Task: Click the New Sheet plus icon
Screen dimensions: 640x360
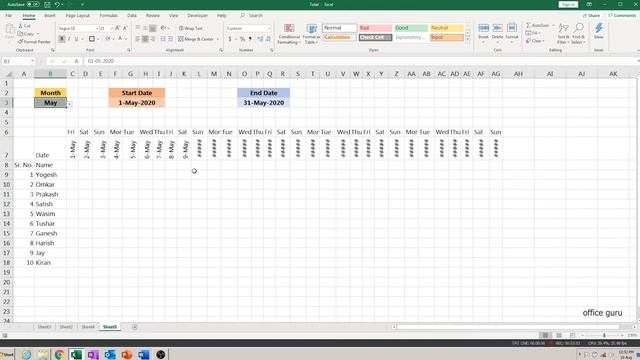Action: coord(135,327)
